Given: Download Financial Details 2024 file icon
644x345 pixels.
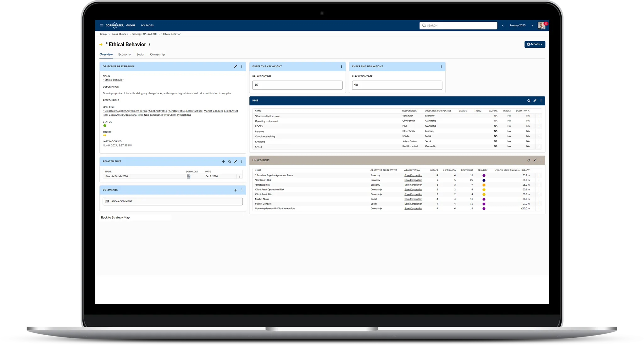Looking at the screenshot, I should (188, 177).
